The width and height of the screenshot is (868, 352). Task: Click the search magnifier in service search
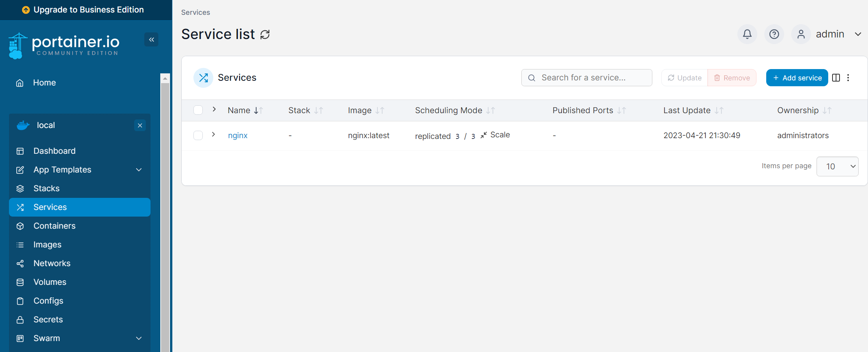tap(531, 78)
